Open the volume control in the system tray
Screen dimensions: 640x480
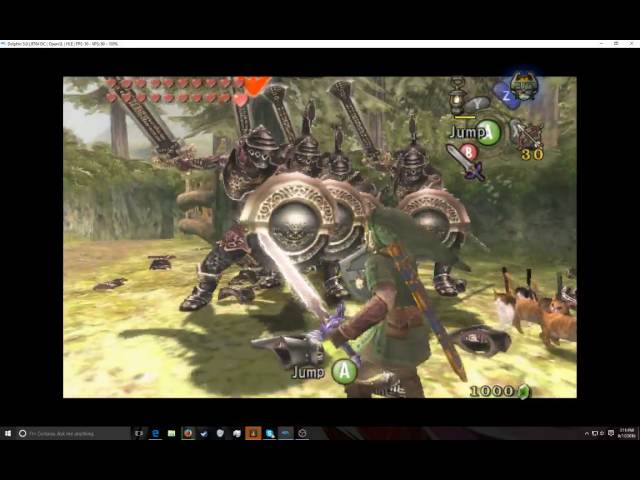(x=602, y=433)
